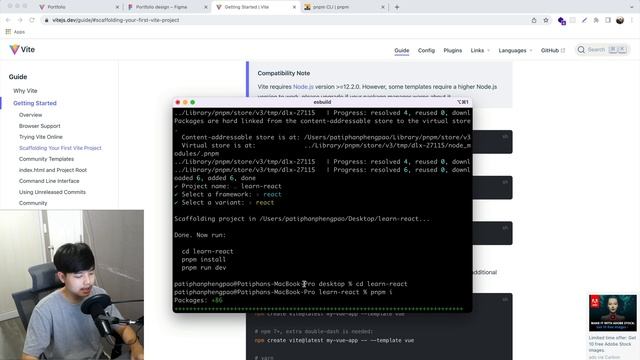Click the 'cd learn-react' line in the terminal
This screenshot has height=360, width=640.
[207, 251]
